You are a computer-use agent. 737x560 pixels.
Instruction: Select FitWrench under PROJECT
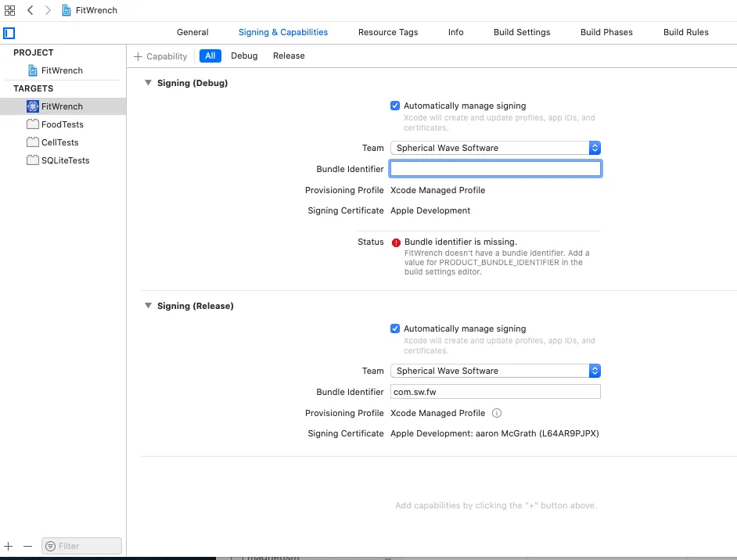pyautogui.click(x=63, y=70)
